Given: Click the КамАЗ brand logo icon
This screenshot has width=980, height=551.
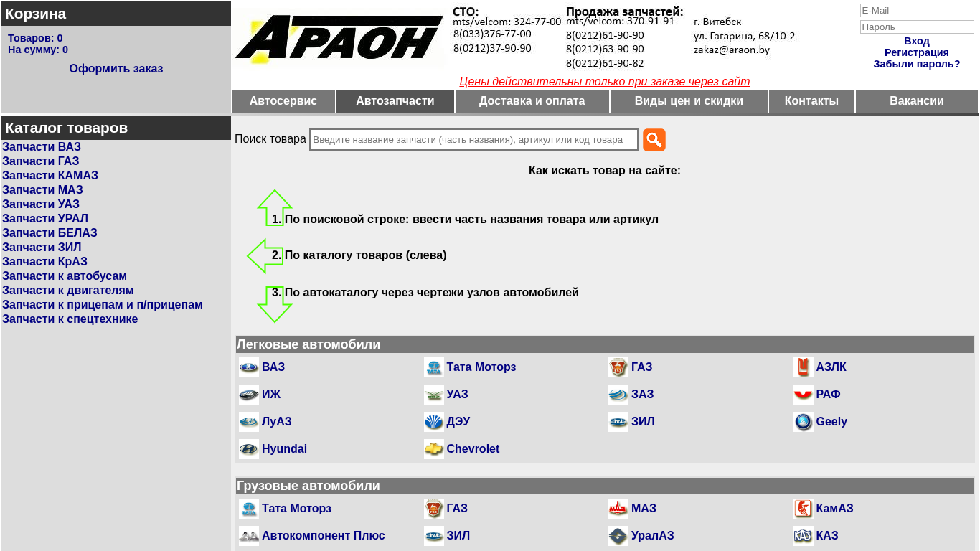Looking at the screenshot, I should click(804, 509).
